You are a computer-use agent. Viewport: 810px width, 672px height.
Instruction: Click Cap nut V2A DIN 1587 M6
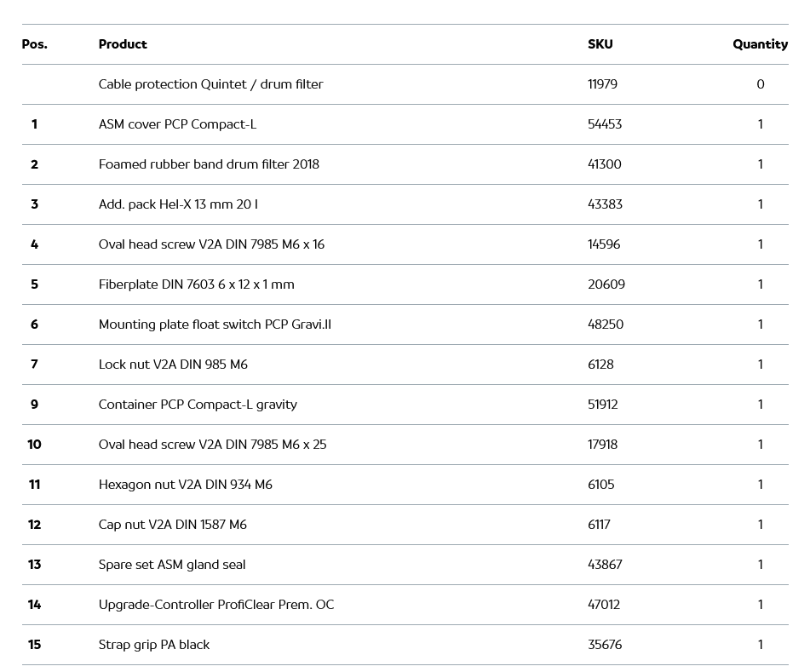[x=172, y=525]
